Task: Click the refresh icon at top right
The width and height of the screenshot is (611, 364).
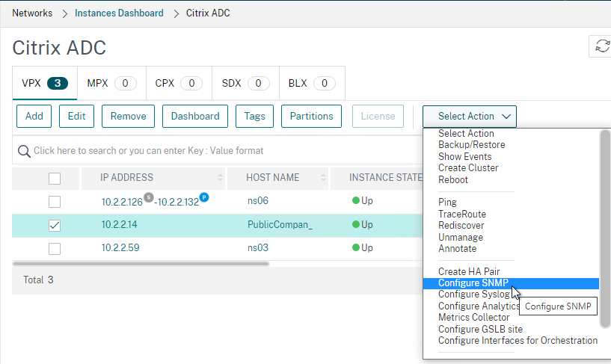Action: click(x=602, y=46)
